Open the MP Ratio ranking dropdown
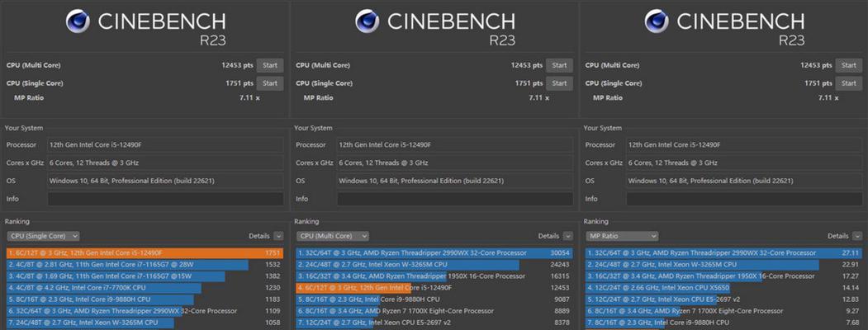 622,236
